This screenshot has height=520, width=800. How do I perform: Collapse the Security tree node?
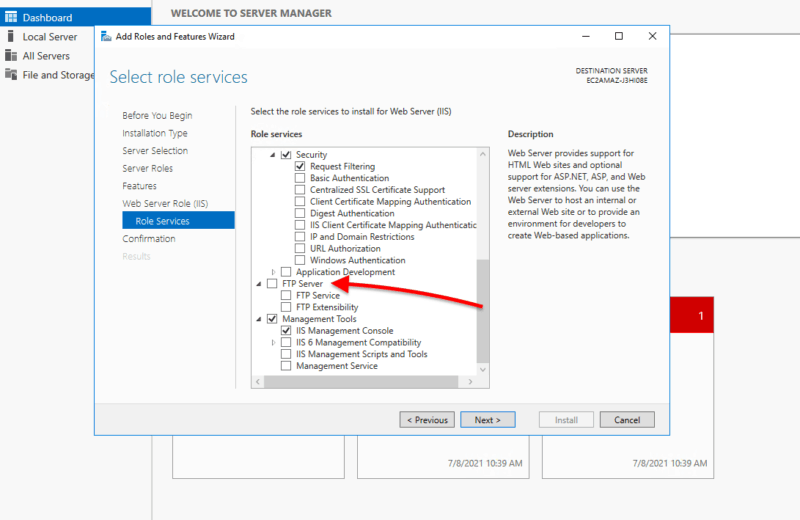tap(272, 155)
